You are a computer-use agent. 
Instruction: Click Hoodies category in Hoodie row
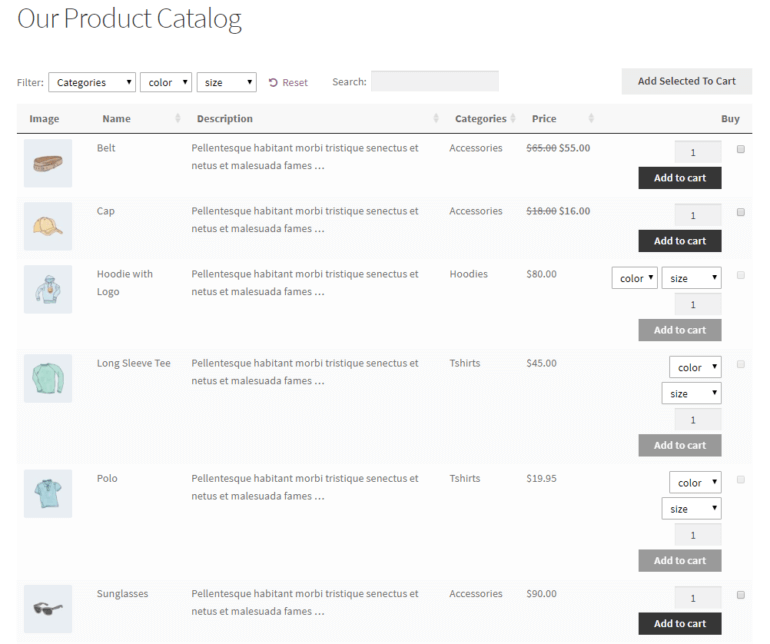(x=468, y=274)
